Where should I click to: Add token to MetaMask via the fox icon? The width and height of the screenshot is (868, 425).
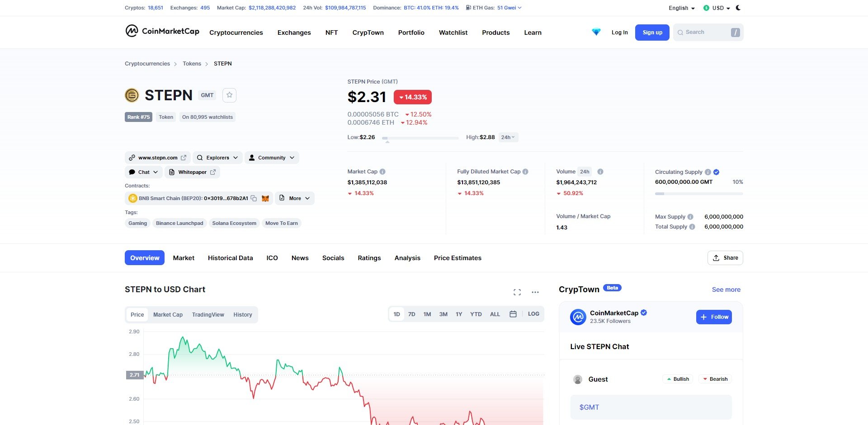point(265,198)
